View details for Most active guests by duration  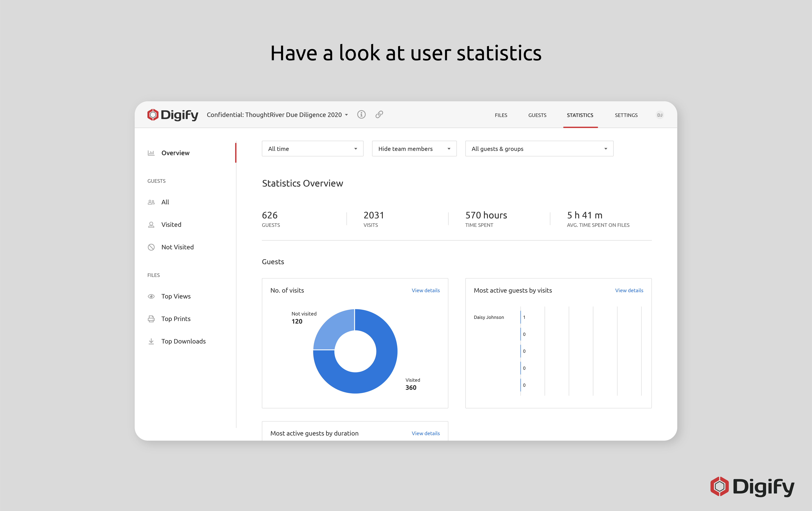(426, 433)
